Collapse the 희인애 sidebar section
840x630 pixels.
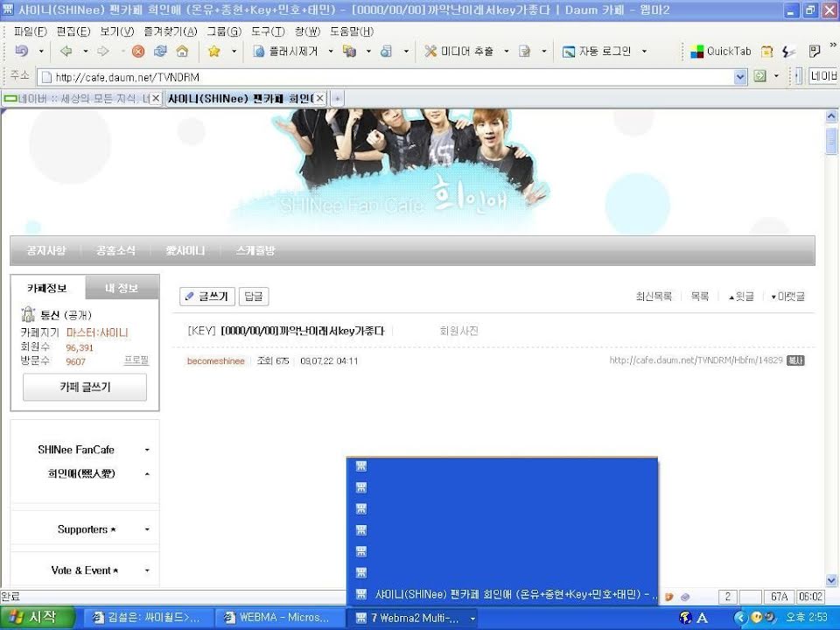(x=147, y=473)
